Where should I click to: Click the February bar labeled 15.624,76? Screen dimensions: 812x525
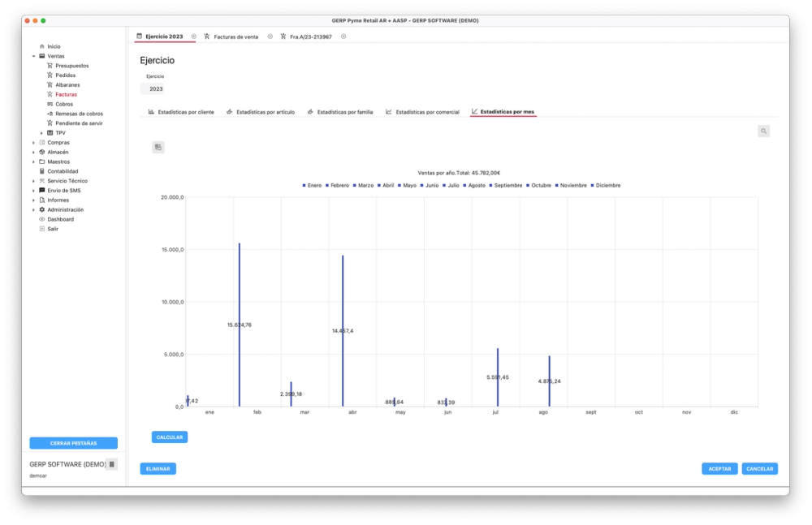coord(240,325)
